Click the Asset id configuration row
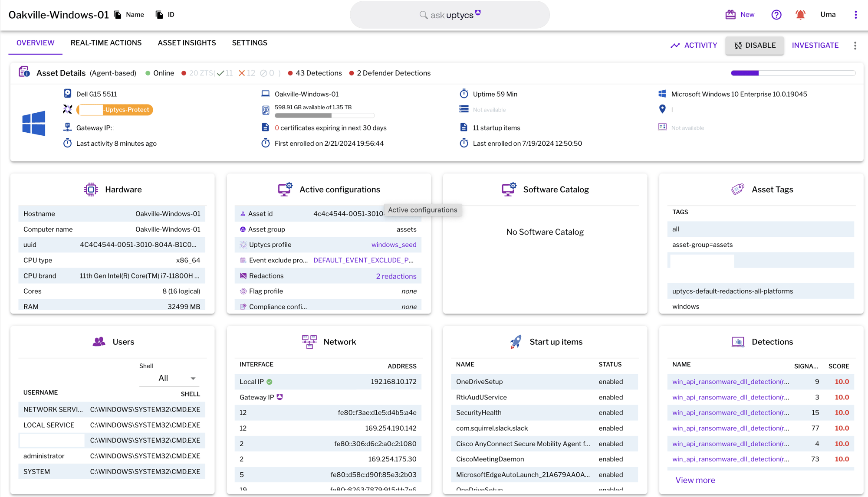The height and width of the screenshot is (497, 868). click(328, 214)
